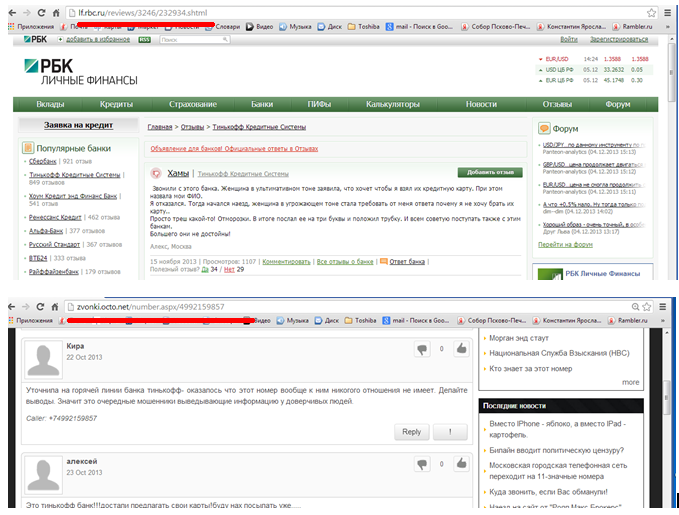The height and width of the screenshot is (515, 679).
Task: Click the Добавить отзыв button
Action: (x=490, y=172)
